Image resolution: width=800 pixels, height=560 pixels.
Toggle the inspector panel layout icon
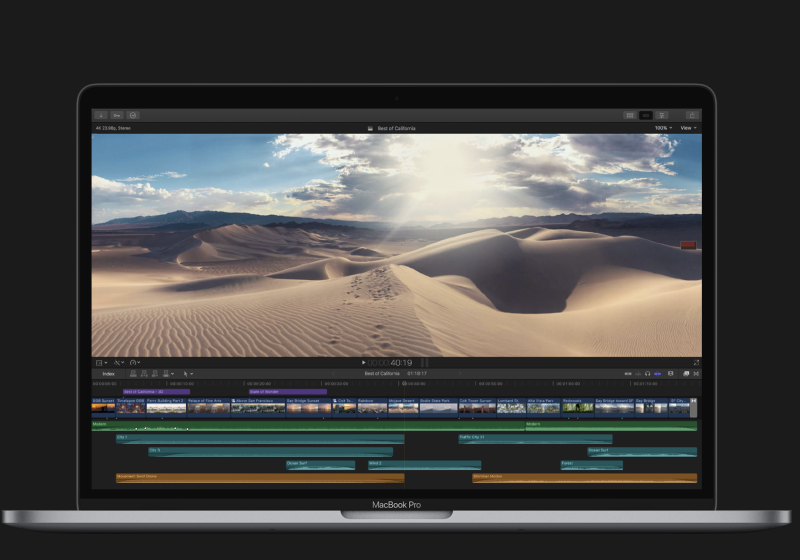pyautogui.click(x=661, y=115)
